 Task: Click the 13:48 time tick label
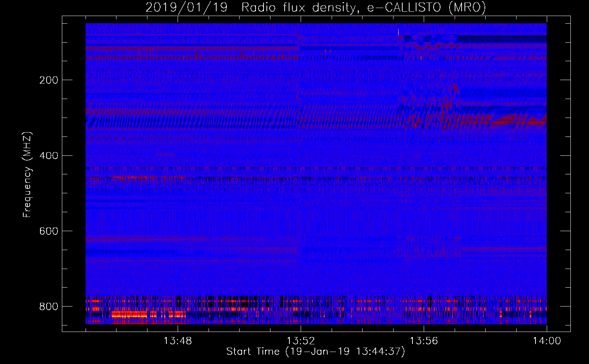(178, 341)
